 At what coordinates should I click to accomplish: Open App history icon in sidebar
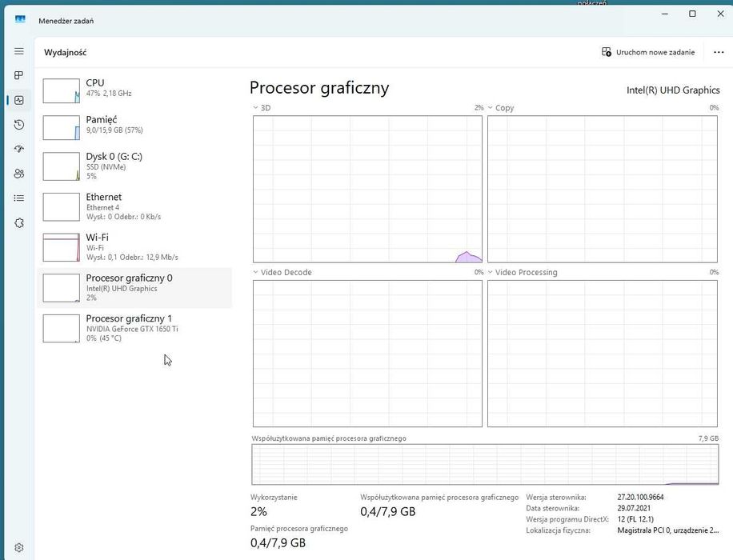(18, 124)
